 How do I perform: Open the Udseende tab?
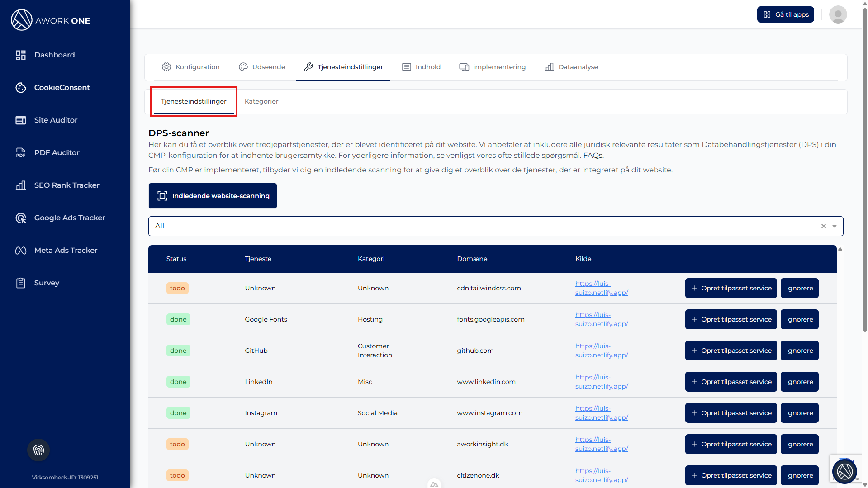262,67
